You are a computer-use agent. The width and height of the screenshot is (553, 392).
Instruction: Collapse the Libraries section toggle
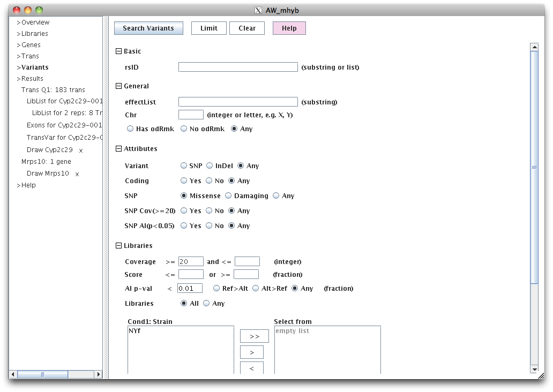point(119,246)
